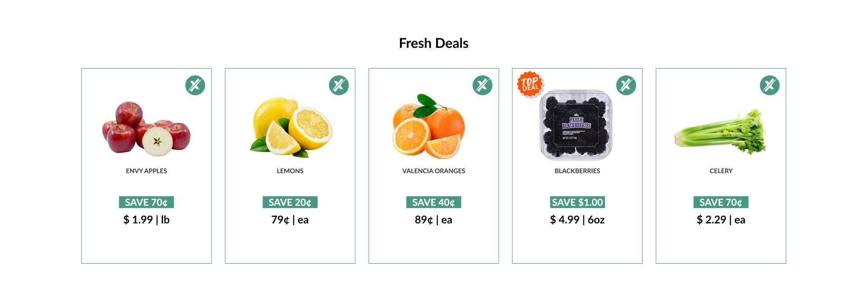Viewport: 868px width, 303px height.
Task: Click the green utensils icon on Envy Apples card
Action: pos(195,85)
